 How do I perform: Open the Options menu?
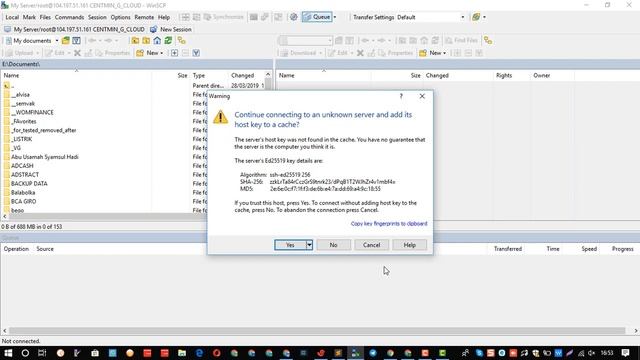tap(120, 17)
